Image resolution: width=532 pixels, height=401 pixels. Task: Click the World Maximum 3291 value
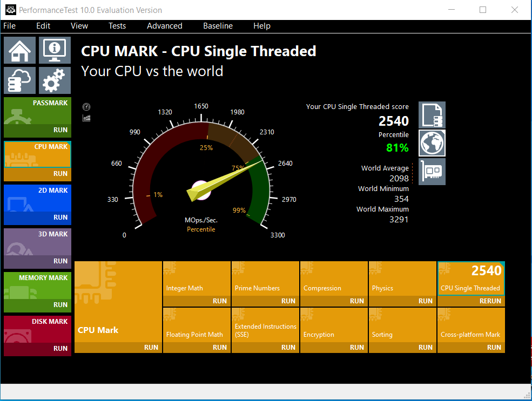pos(399,220)
